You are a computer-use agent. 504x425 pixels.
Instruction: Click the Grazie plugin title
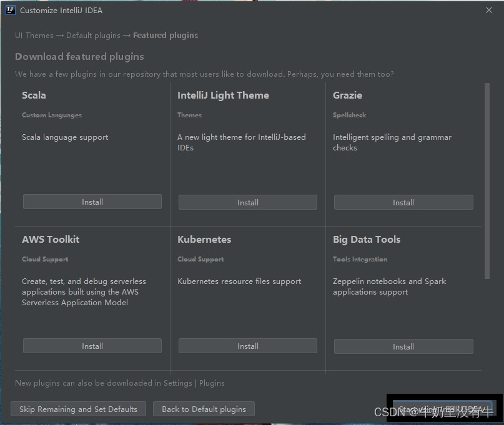pyautogui.click(x=347, y=95)
